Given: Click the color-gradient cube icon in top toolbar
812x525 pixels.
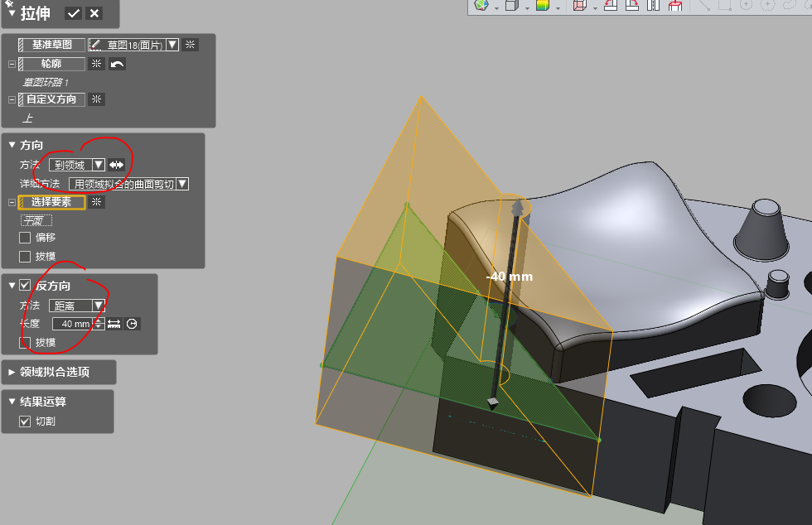Looking at the screenshot, I should pyautogui.click(x=543, y=6).
